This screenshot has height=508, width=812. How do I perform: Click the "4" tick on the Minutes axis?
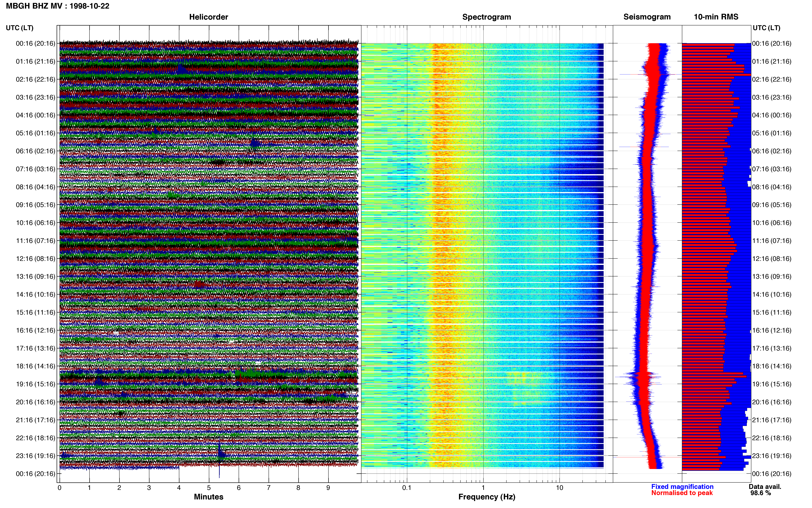179,487
